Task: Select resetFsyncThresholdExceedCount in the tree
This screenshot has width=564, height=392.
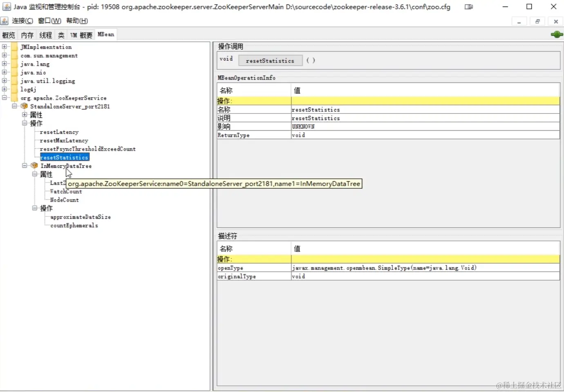Action: coord(88,149)
